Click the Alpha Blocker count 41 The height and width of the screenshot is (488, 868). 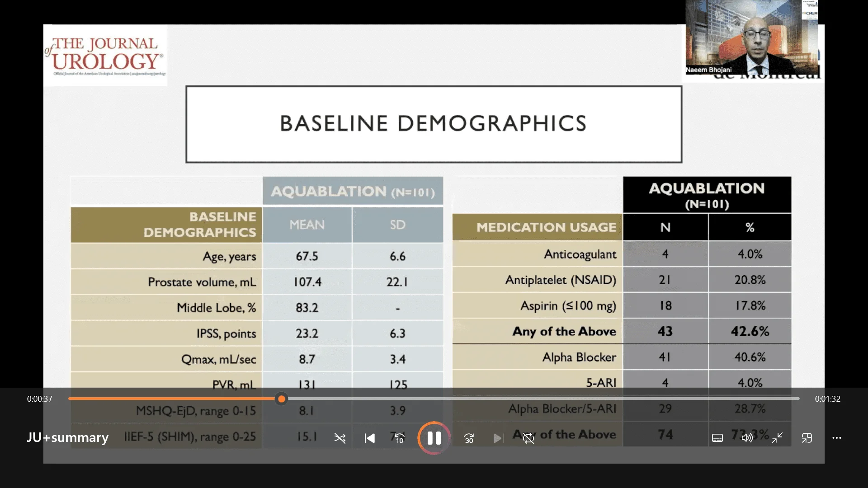pos(665,357)
